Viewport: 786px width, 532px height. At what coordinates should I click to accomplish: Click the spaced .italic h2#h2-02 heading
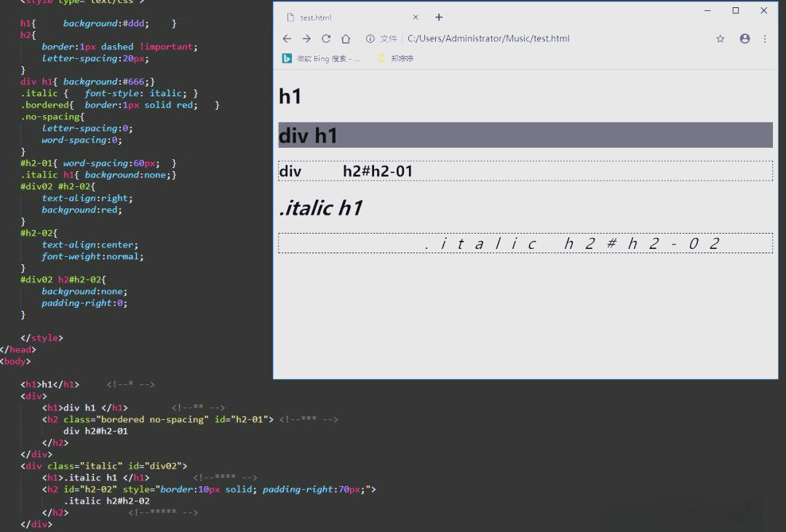point(525,243)
